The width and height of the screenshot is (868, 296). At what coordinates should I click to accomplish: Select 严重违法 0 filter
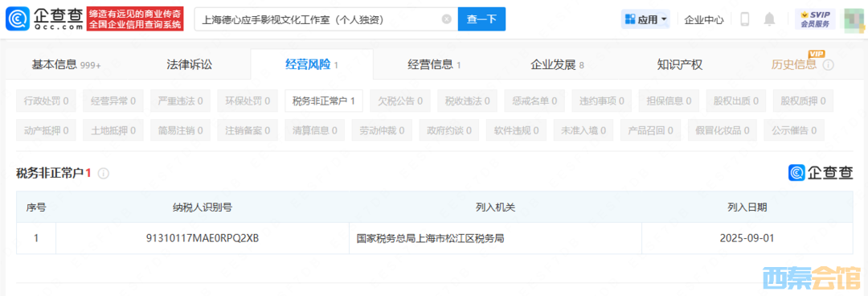(x=180, y=101)
